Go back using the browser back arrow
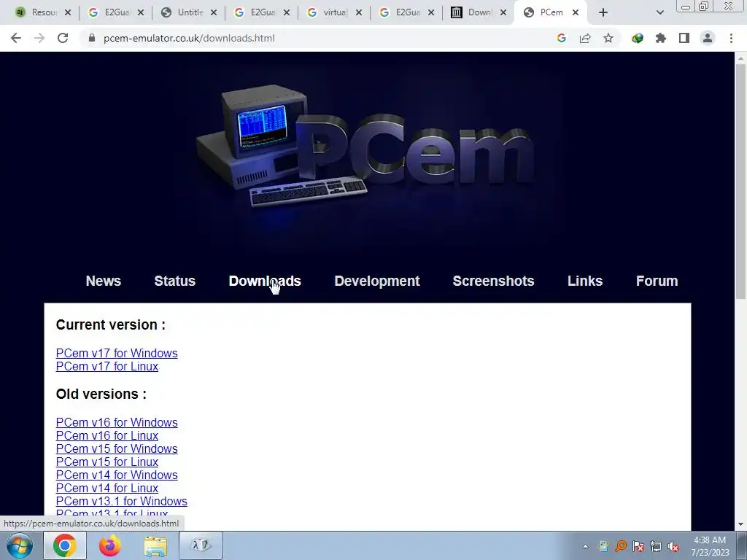The image size is (747, 560). (16, 38)
